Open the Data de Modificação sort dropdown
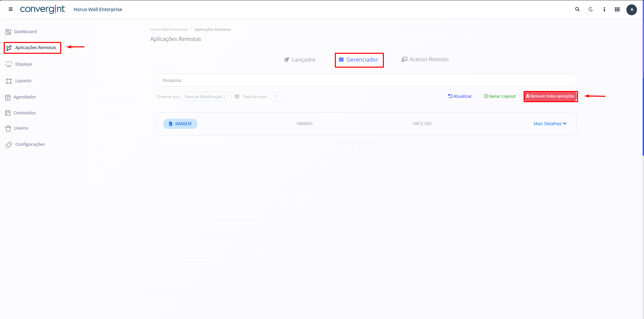The width and height of the screenshot is (644, 319). (x=206, y=97)
